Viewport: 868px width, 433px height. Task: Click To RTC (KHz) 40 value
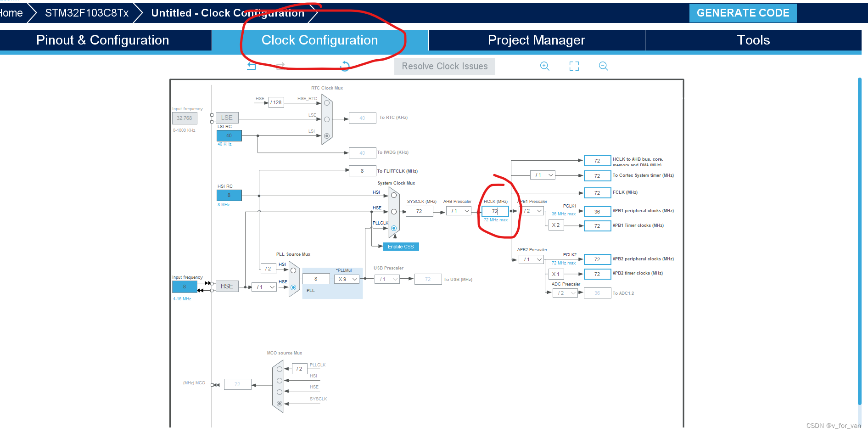[x=363, y=118]
